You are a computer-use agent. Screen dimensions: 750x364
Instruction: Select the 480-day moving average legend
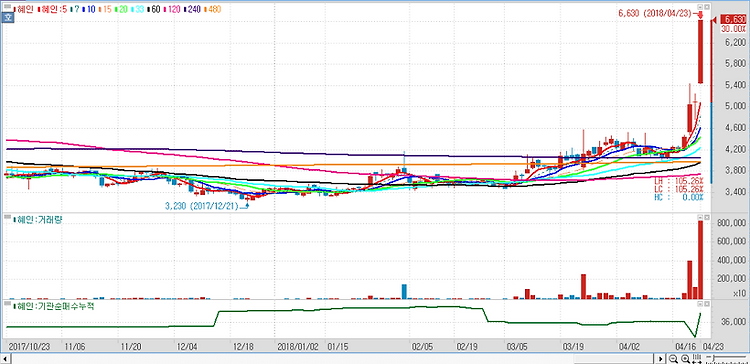point(212,9)
